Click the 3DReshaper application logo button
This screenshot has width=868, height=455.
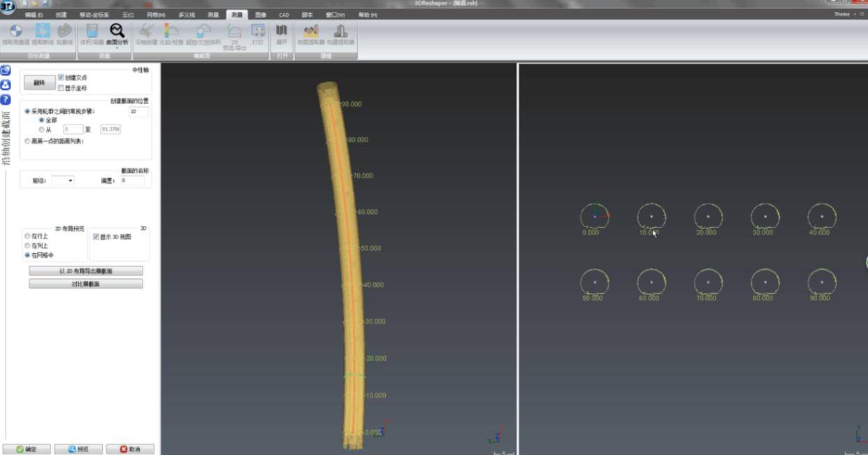click(8, 8)
